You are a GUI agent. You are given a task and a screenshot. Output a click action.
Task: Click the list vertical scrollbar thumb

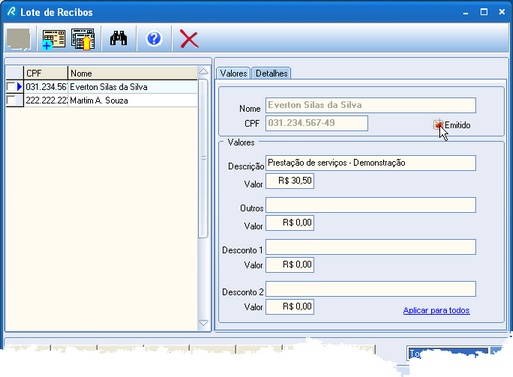coord(203,158)
